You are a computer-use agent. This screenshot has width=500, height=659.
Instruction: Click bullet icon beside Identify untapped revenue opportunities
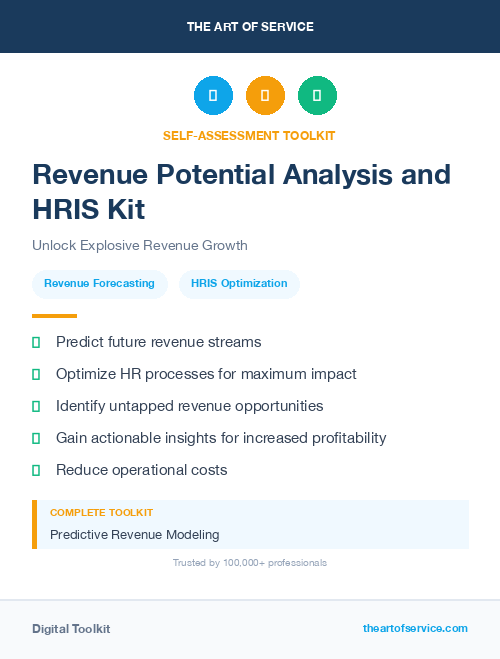(x=36, y=406)
